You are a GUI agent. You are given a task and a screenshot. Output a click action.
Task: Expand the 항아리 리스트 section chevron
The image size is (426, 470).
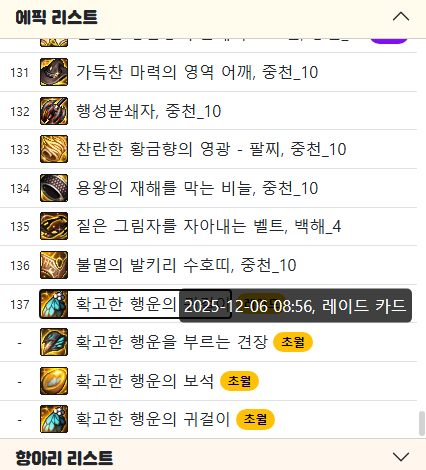(401, 457)
